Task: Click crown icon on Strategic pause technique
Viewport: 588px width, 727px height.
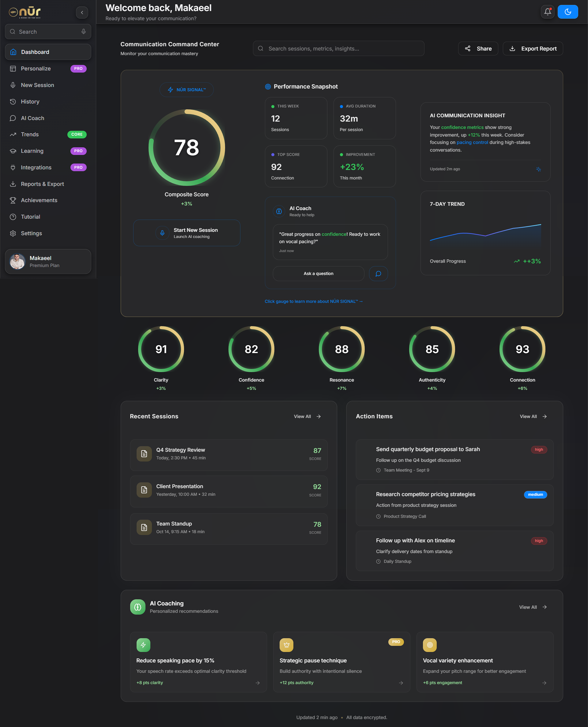Action: (286, 645)
